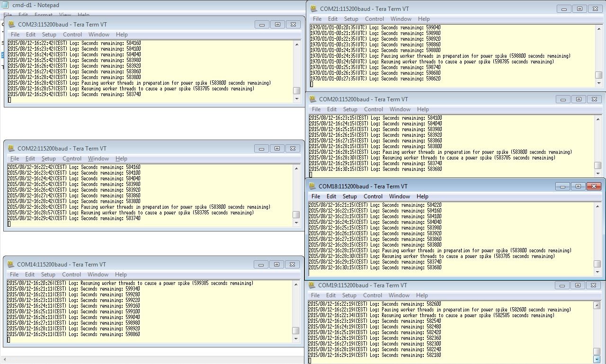Click the Tera Term icon in COM18 title bar
This screenshot has width=606, height=364.
click(x=312, y=186)
